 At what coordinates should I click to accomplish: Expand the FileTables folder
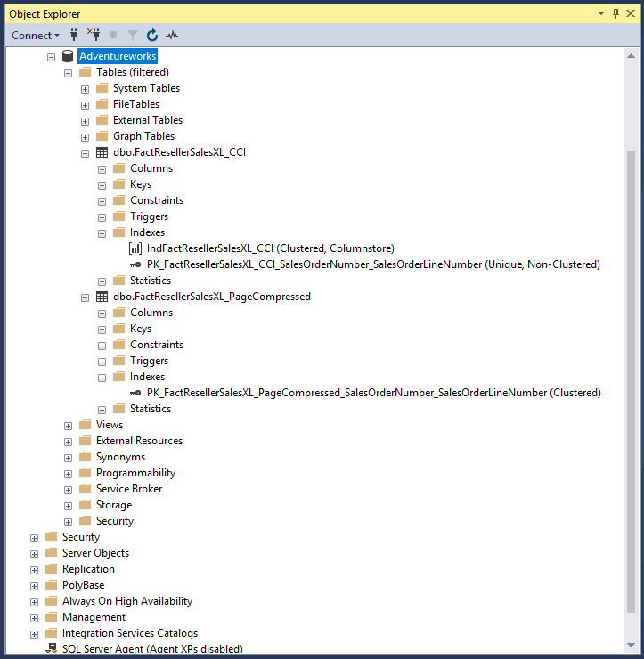coord(85,105)
